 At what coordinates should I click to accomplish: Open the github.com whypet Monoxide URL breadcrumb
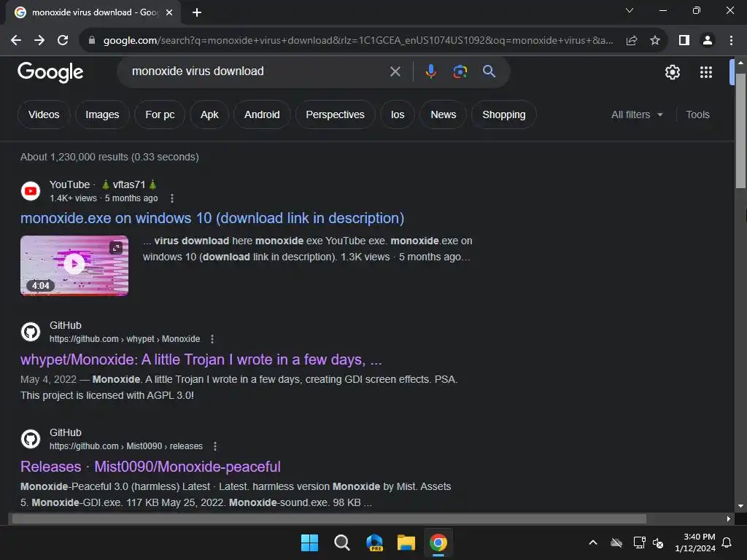pos(125,339)
